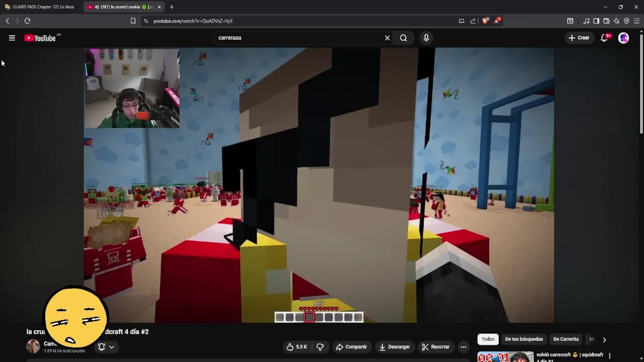This screenshot has height=362, width=644.
Task: Click the youtube.com URL in address bar
Action: coord(193,21)
